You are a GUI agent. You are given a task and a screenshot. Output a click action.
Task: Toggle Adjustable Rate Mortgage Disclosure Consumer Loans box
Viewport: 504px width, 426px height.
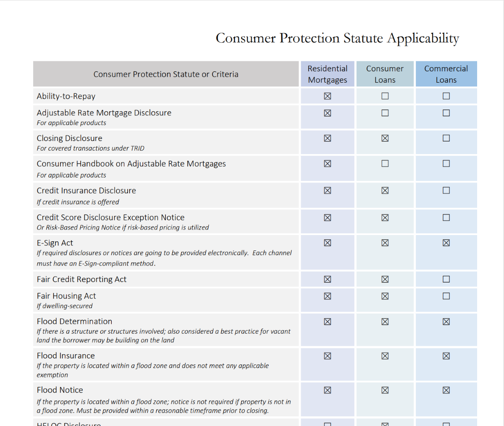[385, 113]
